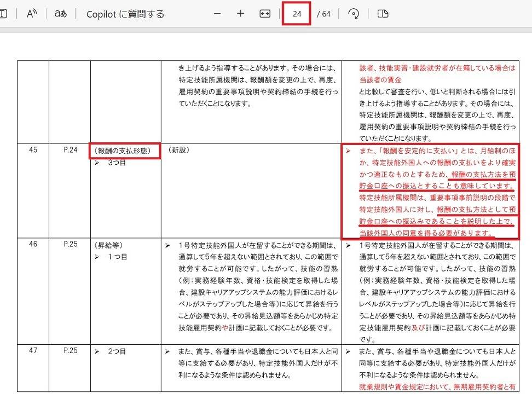Screen dimensions: 532x410
Task: Click row number 47 cell
Action: pyautogui.click(x=33, y=351)
